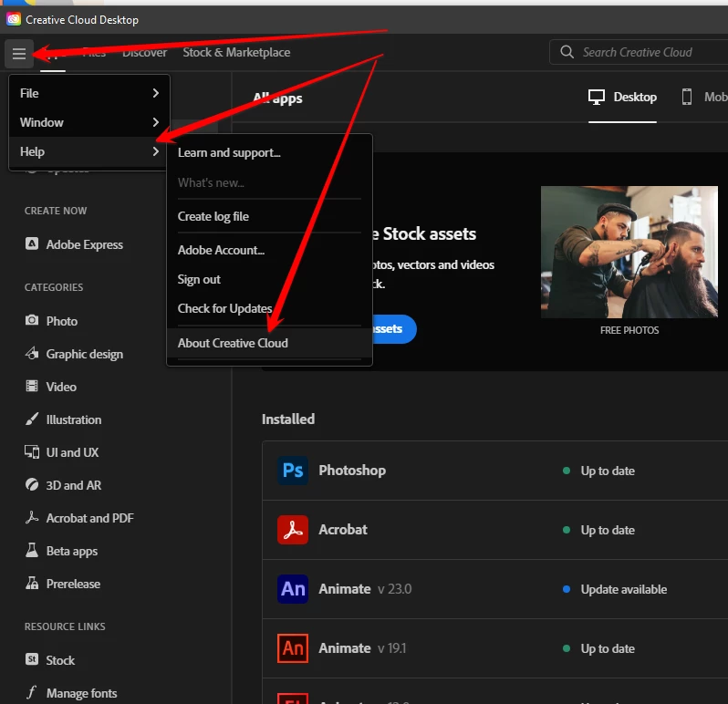728x704 pixels.
Task: Click the 3D and AR icon
Action: (x=32, y=485)
